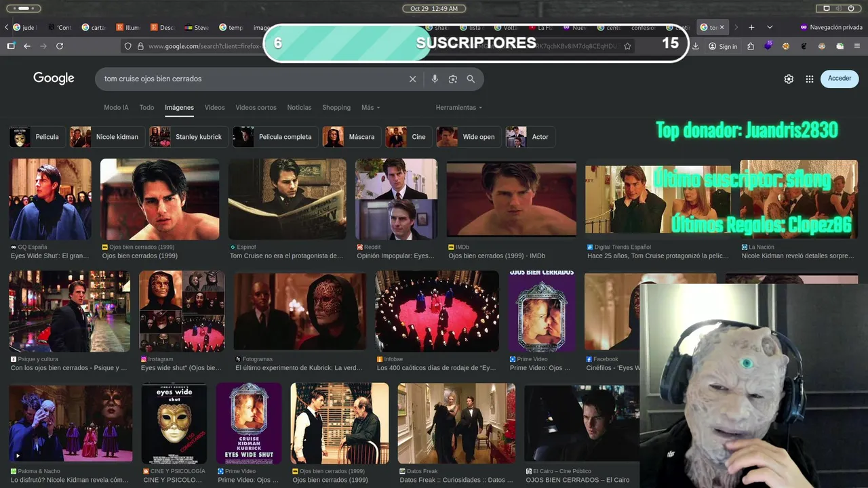Click the magnifier search button

tap(471, 79)
